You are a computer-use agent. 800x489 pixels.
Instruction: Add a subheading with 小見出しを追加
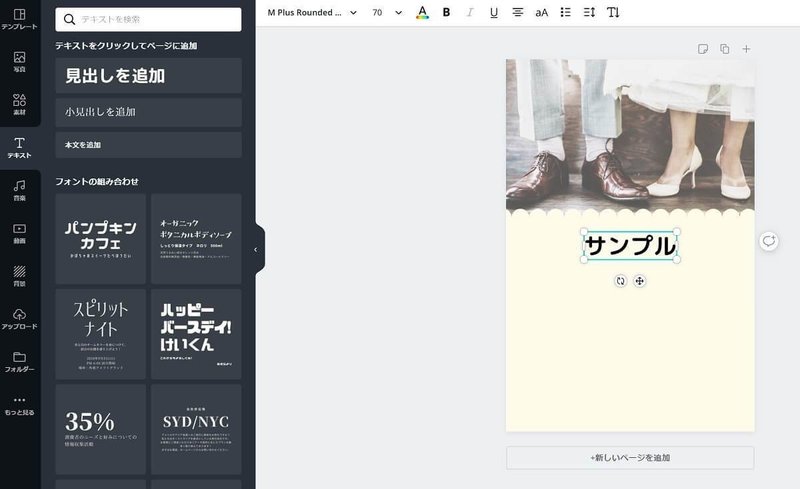point(148,112)
